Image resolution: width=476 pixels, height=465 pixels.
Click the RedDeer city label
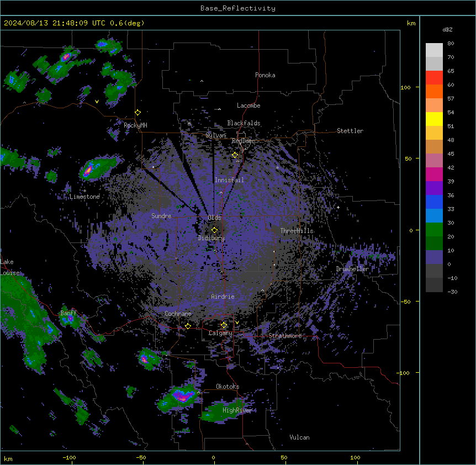[x=243, y=141]
